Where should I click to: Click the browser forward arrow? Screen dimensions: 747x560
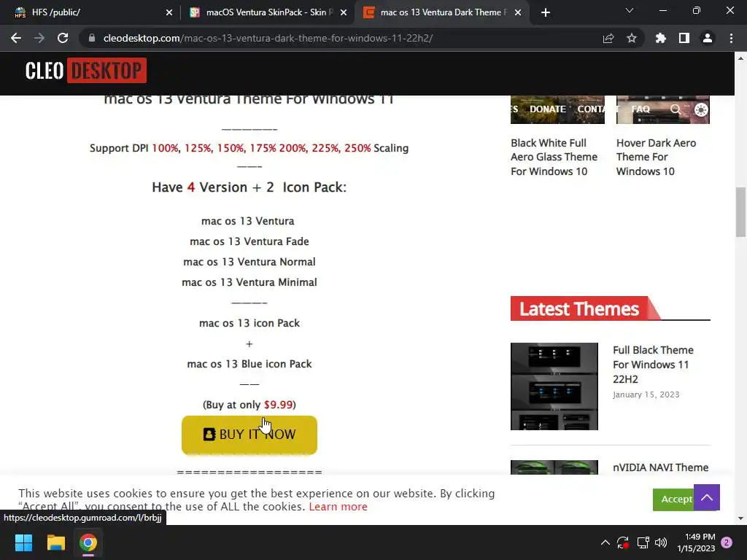(x=39, y=38)
